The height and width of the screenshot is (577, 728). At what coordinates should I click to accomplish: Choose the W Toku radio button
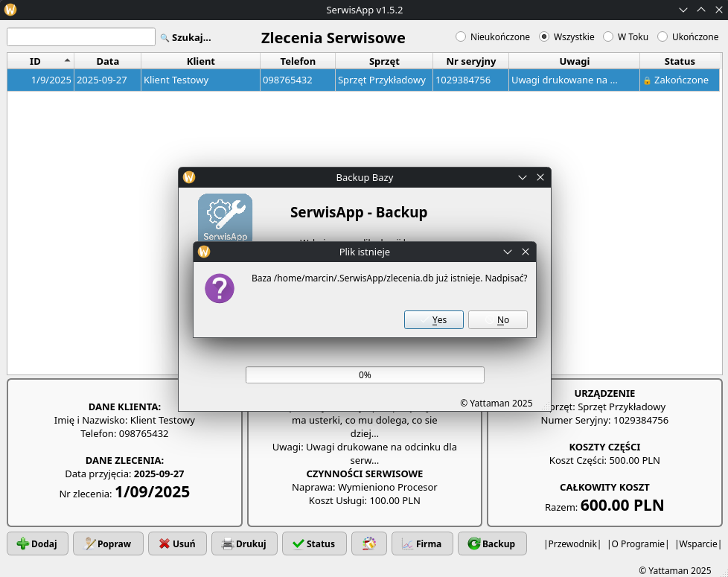[x=608, y=36]
